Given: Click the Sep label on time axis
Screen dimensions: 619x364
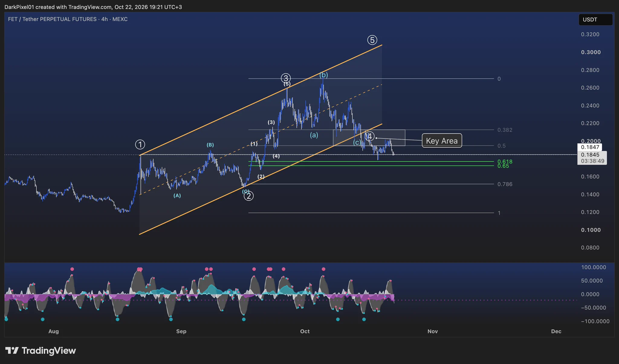Looking at the screenshot, I should tap(181, 331).
